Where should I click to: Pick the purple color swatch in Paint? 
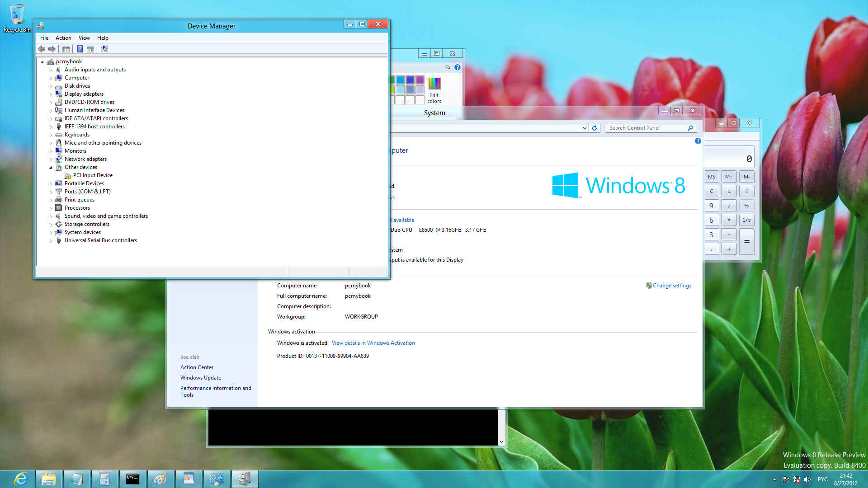(420, 80)
